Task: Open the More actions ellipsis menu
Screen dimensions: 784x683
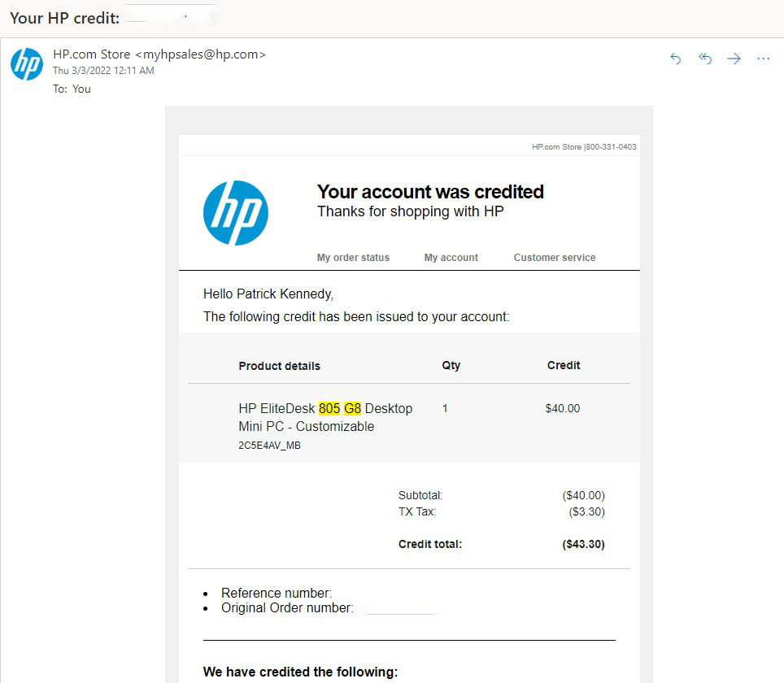Action: click(763, 59)
